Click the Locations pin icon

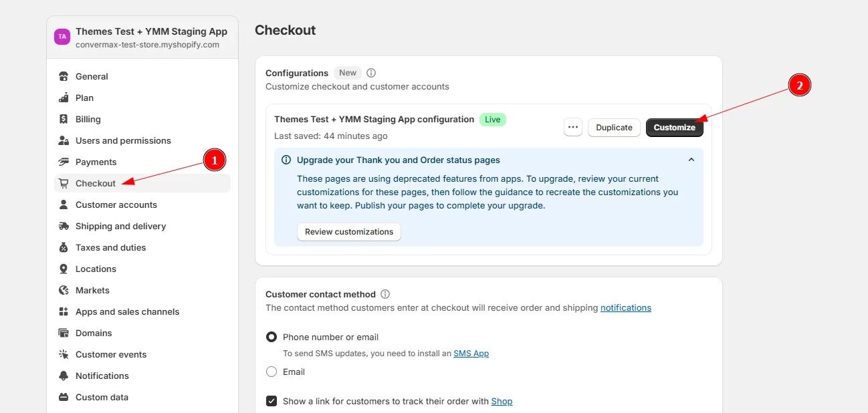coord(64,269)
